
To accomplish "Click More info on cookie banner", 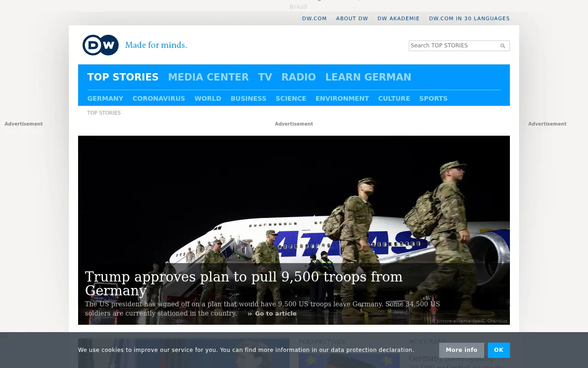I will point(462,350).
